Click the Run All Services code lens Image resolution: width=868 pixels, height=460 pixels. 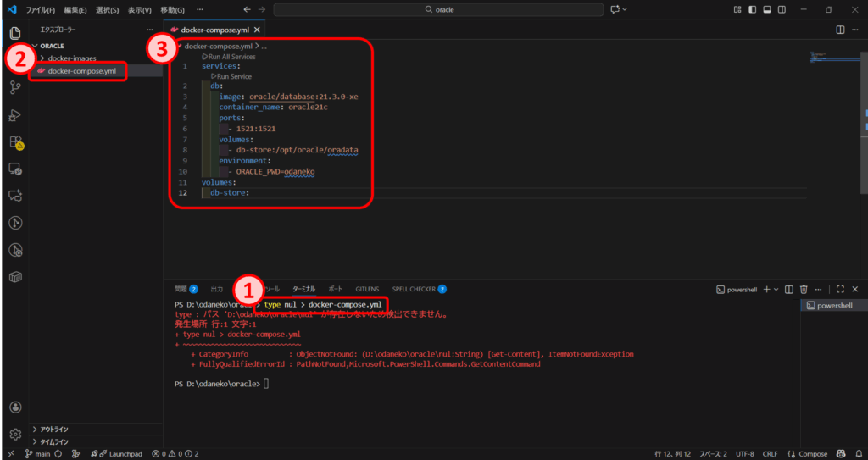point(231,57)
